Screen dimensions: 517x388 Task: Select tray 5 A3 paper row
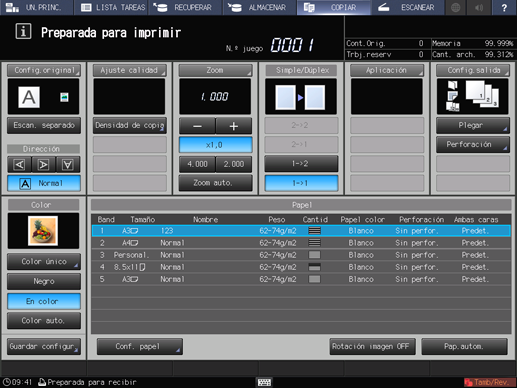[301, 279]
